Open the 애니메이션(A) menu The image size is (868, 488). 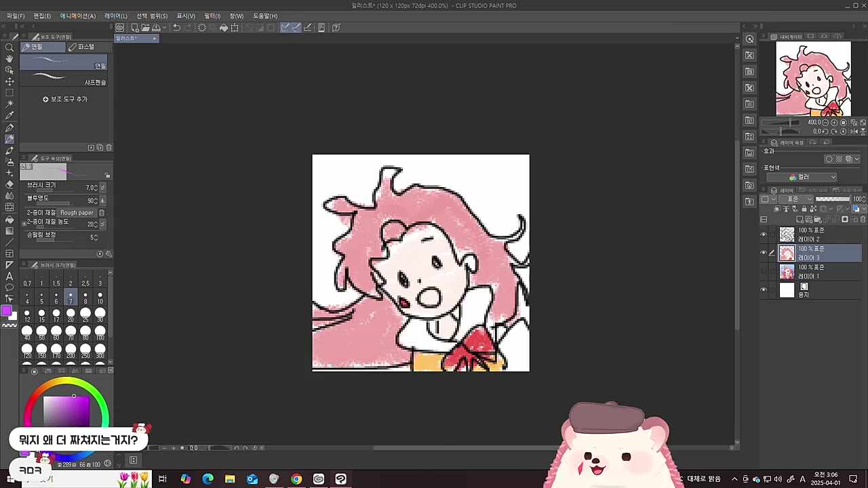pyautogui.click(x=78, y=16)
